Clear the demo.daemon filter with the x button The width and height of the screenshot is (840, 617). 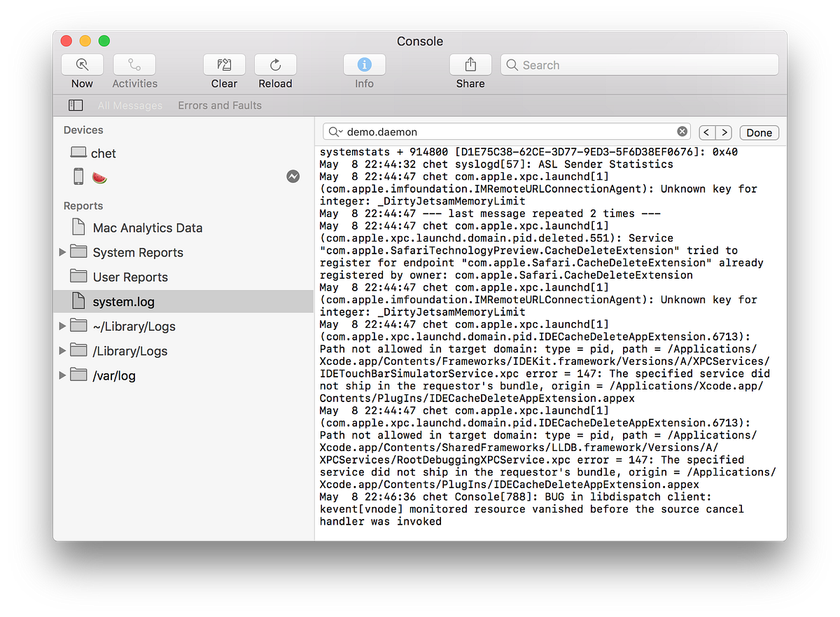click(x=682, y=131)
